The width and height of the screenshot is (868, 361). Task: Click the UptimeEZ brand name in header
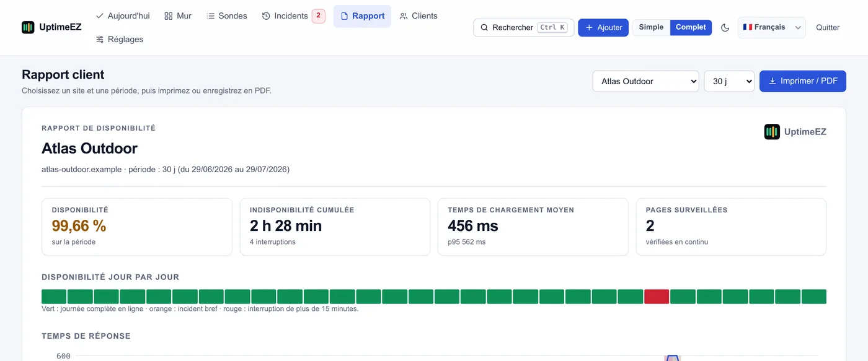pos(60,27)
